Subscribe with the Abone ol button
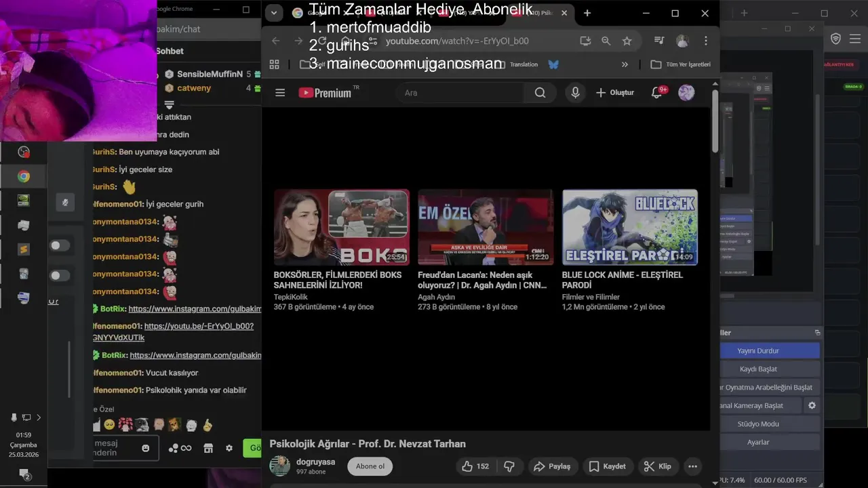Viewport: 868px width, 488px height. (x=370, y=466)
